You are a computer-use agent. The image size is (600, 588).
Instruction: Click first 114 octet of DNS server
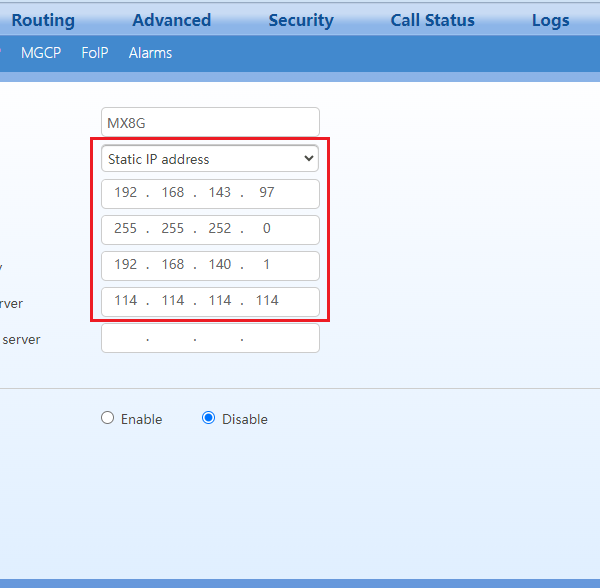(x=126, y=301)
